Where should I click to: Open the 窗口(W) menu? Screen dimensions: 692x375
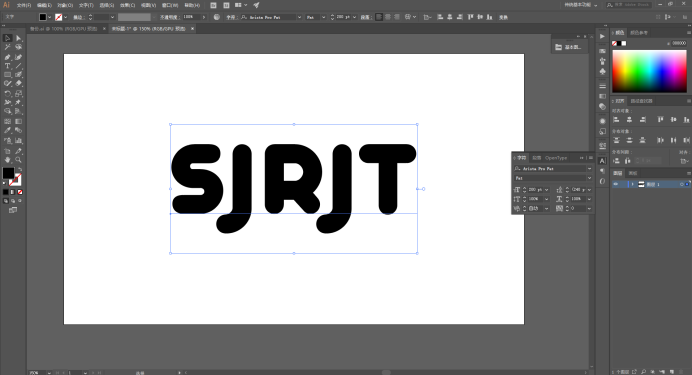coord(170,5)
